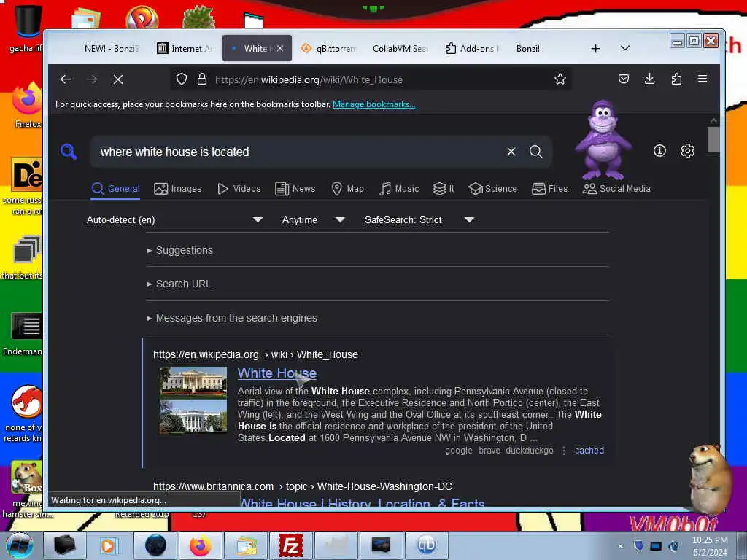This screenshot has width=747, height=560.
Task: Select the Images search category
Action: (178, 189)
